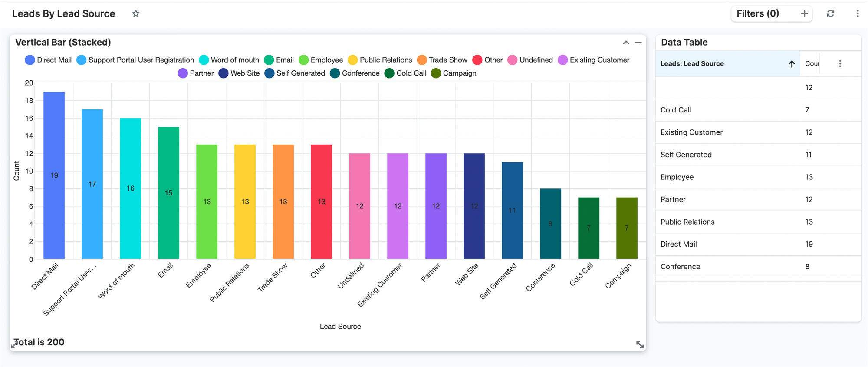
Task: Star the Leads By Lead Source report
Action: (136, 14)
